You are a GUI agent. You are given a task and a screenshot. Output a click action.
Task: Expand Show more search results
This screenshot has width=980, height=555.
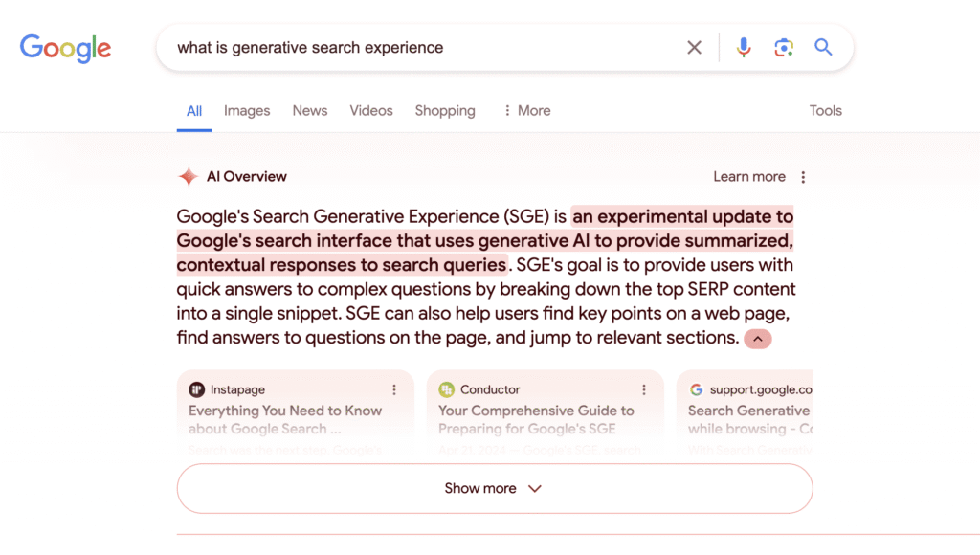pos(494,488)
